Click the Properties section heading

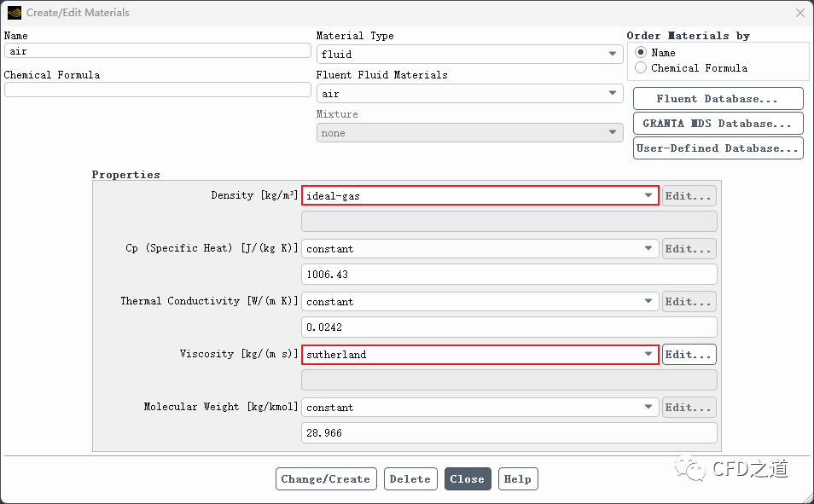125,175
